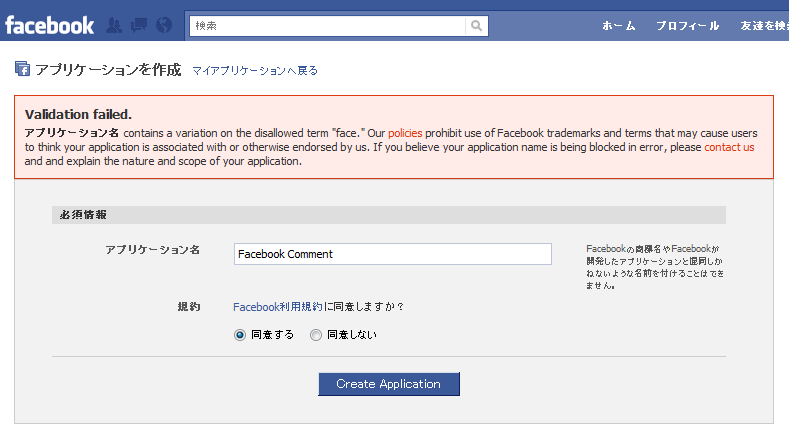Open the friend requests icon
Screen dimensions: 789x440
[x=114, y=25]
